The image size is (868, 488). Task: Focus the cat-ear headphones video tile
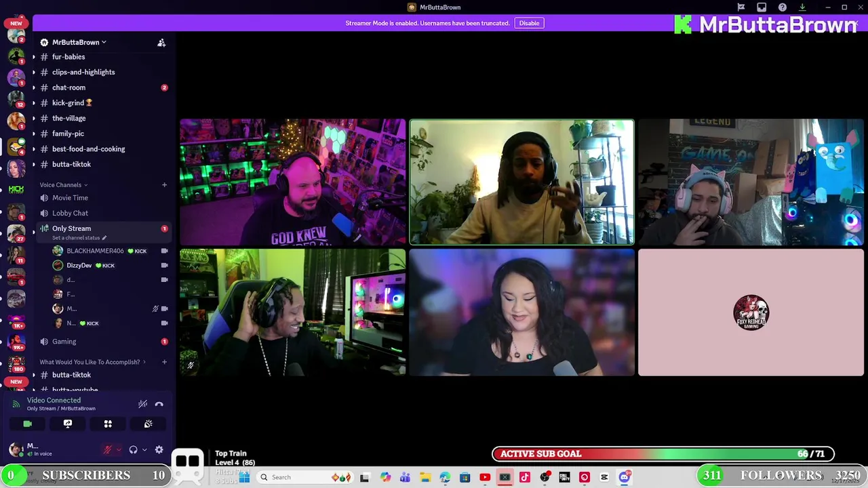coord(751,182)
